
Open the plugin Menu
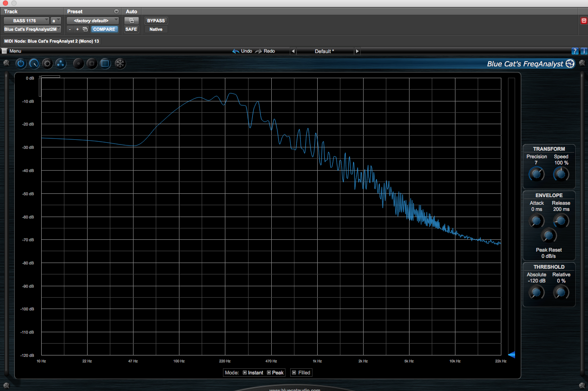pos(15,51)
